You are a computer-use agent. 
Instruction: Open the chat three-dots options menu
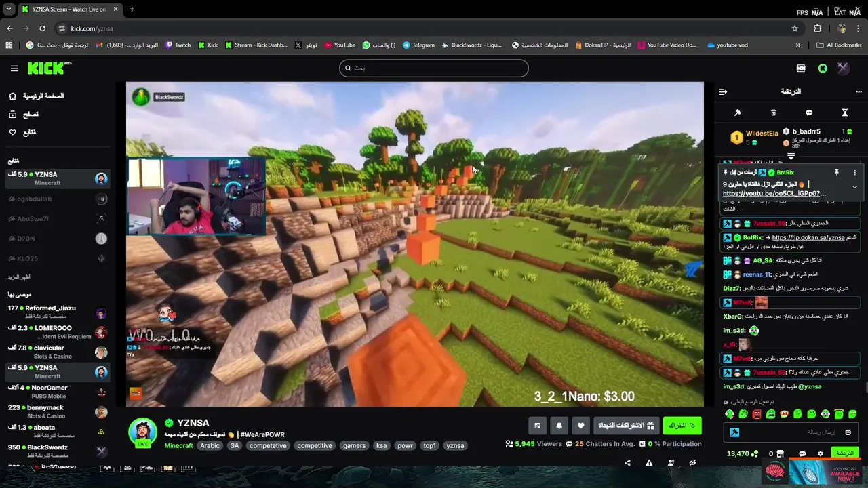pyautogui.click(x=859, y=91)
